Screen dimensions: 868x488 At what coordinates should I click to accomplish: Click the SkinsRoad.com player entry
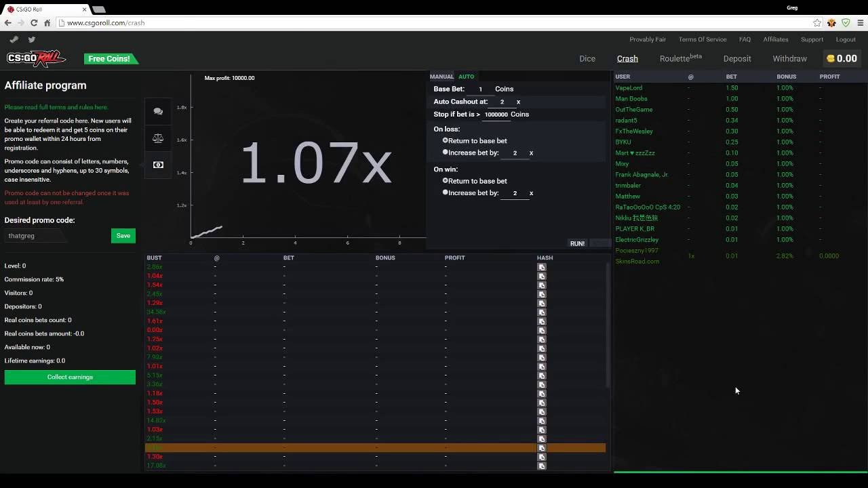tap(637, 261)
